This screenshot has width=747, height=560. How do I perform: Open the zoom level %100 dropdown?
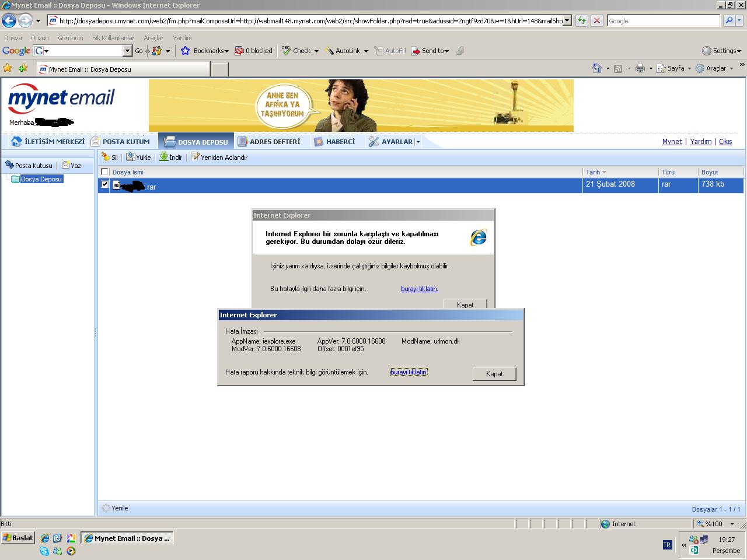pos(732,524)
